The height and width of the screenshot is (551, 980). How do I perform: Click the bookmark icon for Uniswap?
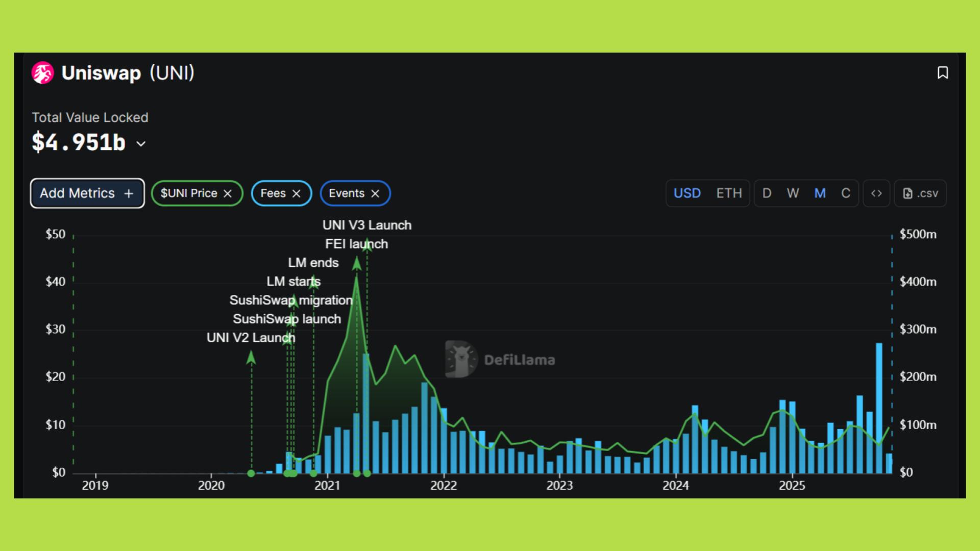tap(943, 73)
